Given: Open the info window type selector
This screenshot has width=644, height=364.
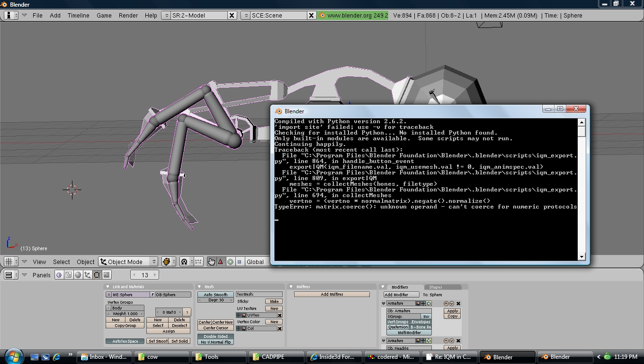Looking at the screenshot, I should [x=11, y=15].
